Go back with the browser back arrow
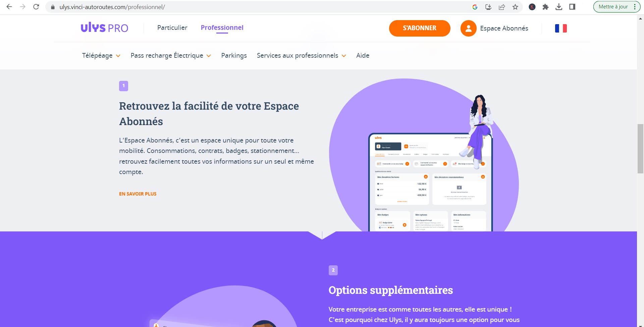644x327 pixels. (9, 7)
